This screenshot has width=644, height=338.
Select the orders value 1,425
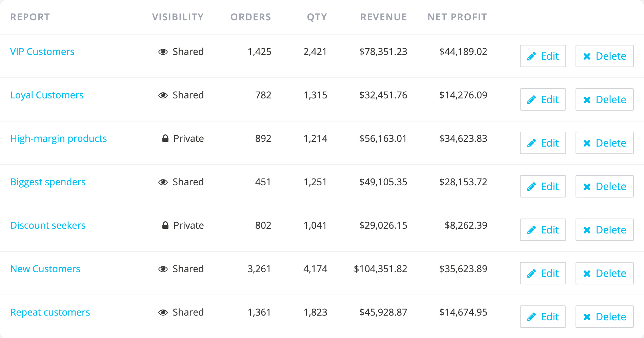pyautogui.click(x=259, y=52)
